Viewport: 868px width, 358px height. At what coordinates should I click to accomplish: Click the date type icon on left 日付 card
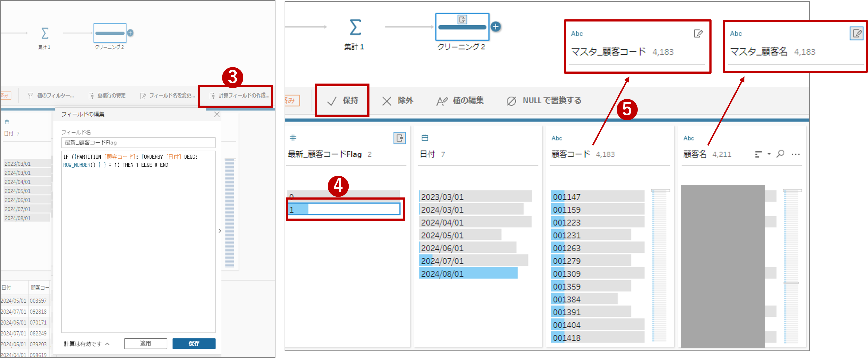(x=7, y=122)
